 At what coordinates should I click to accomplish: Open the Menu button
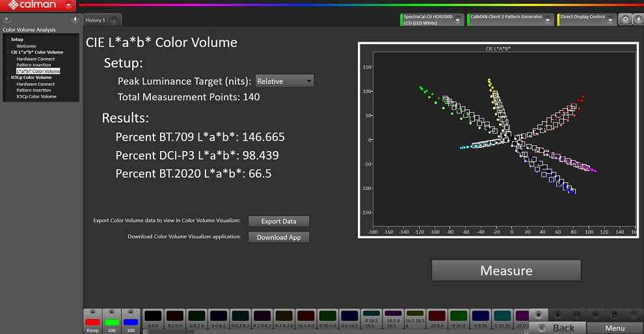(x=615, y=328)
